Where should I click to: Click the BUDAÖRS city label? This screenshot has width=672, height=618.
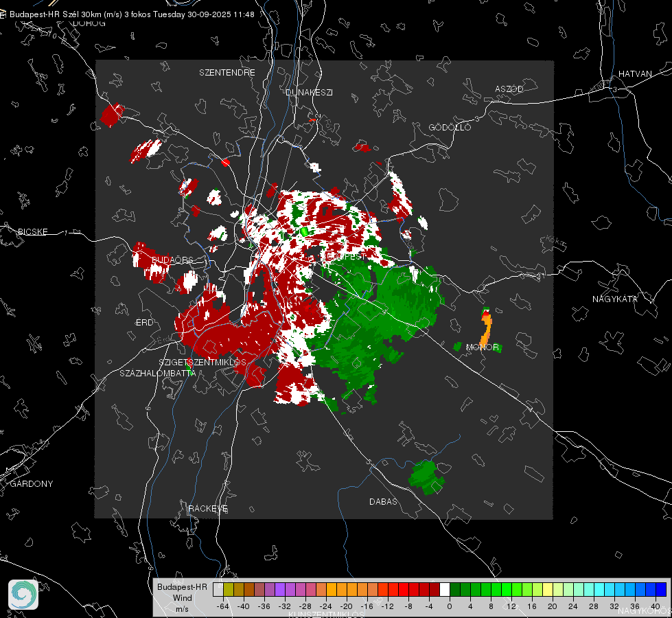(172, 260)
